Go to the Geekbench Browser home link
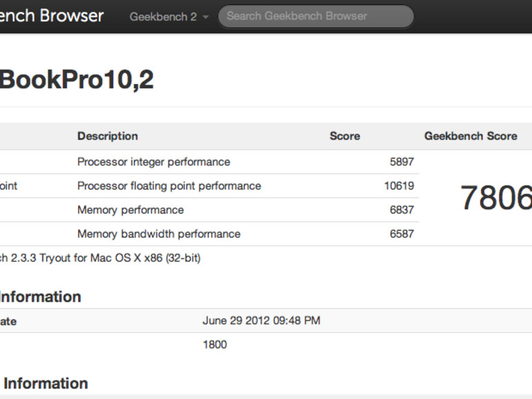Screen dimensions: 532x399 (52, 16)
